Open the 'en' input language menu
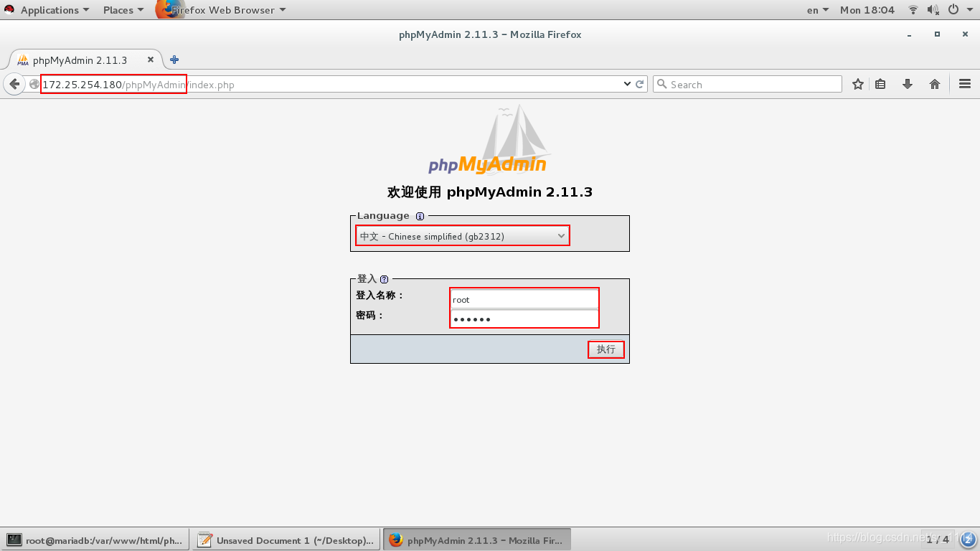 (x=818, y=10)
